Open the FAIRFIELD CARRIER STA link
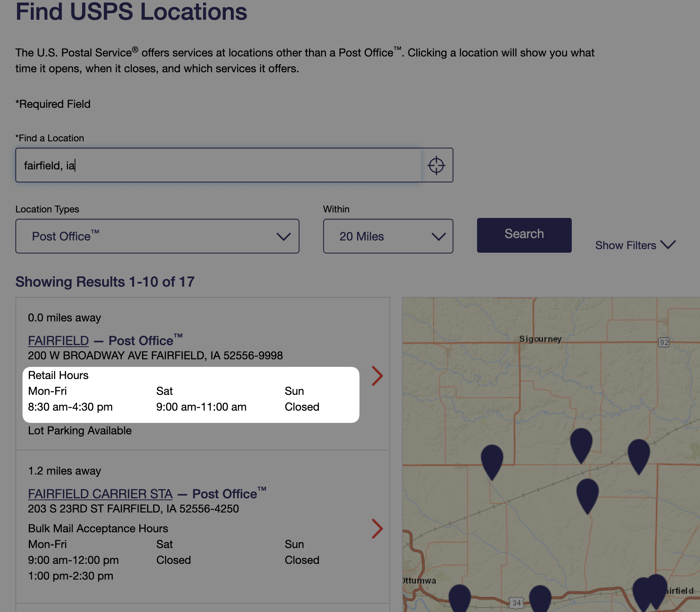The height and width of the screenshot is (612, 700). (100, 494)
